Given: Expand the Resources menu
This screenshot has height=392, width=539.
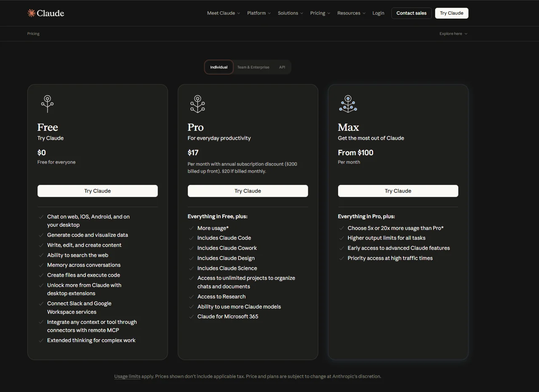Looking at the screenshot, I should (x=351, y=13).
